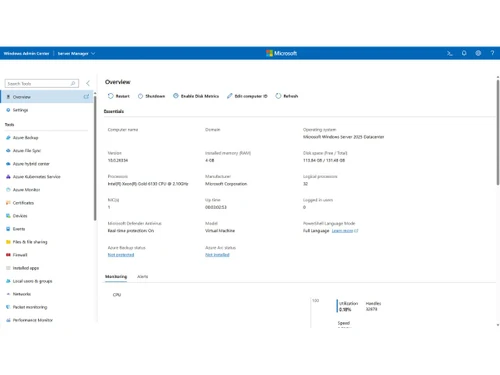Click the Operating system value text
Image resolution: width=500 pixels, height=375 pixels.
pos(343,137)
